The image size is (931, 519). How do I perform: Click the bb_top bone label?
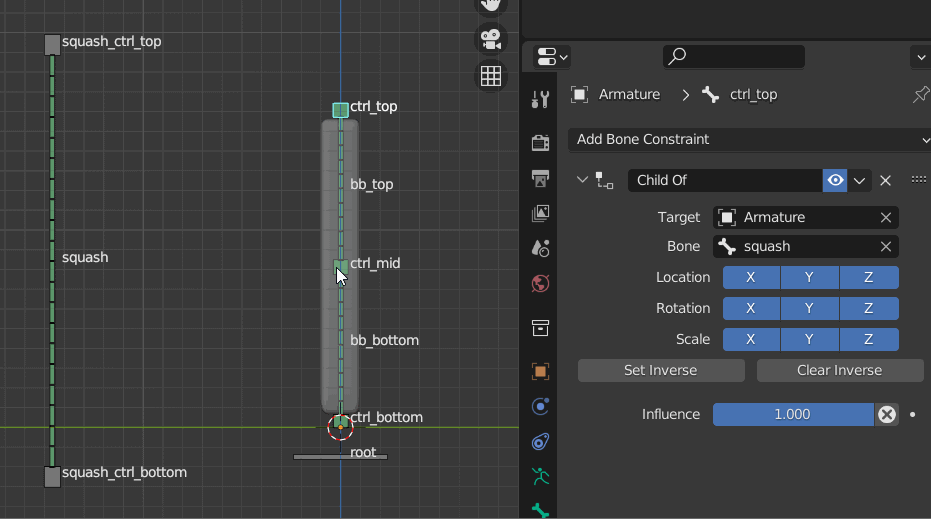[x=372, y=185]
